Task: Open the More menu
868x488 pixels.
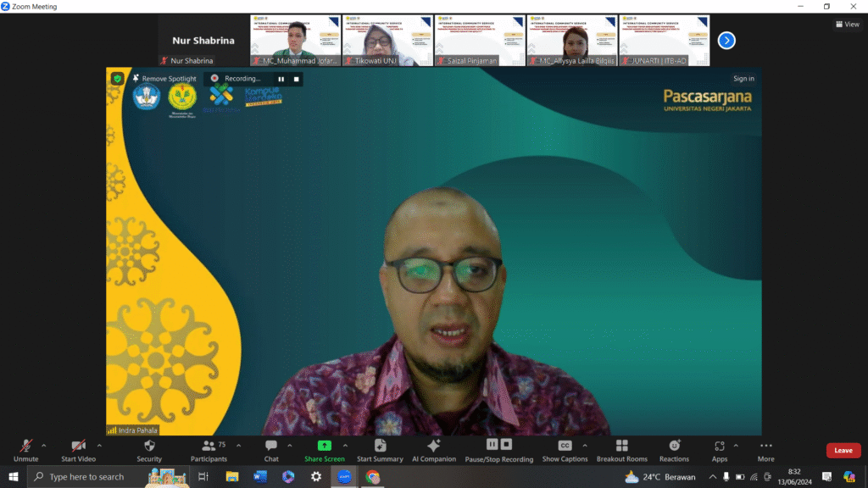Action: (765, 450)
